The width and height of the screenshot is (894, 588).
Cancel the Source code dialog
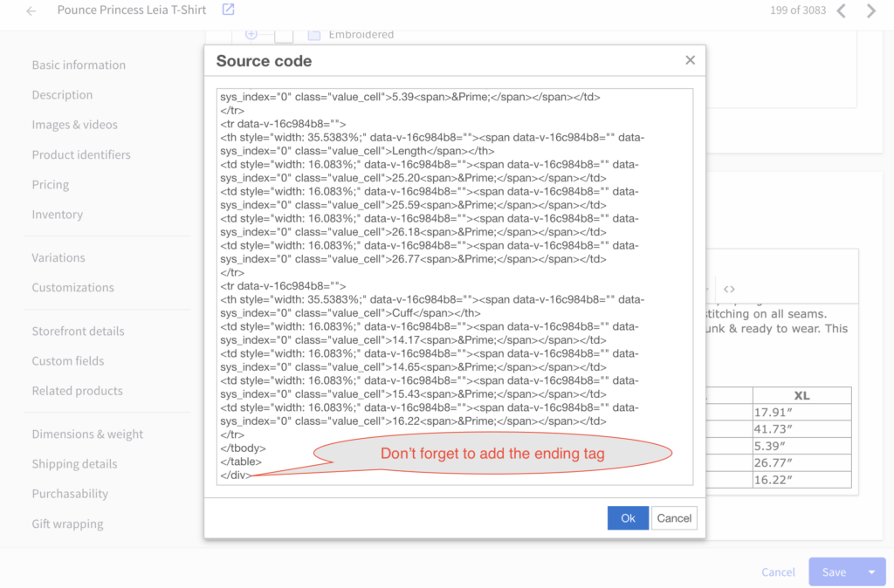pos(674,518)
